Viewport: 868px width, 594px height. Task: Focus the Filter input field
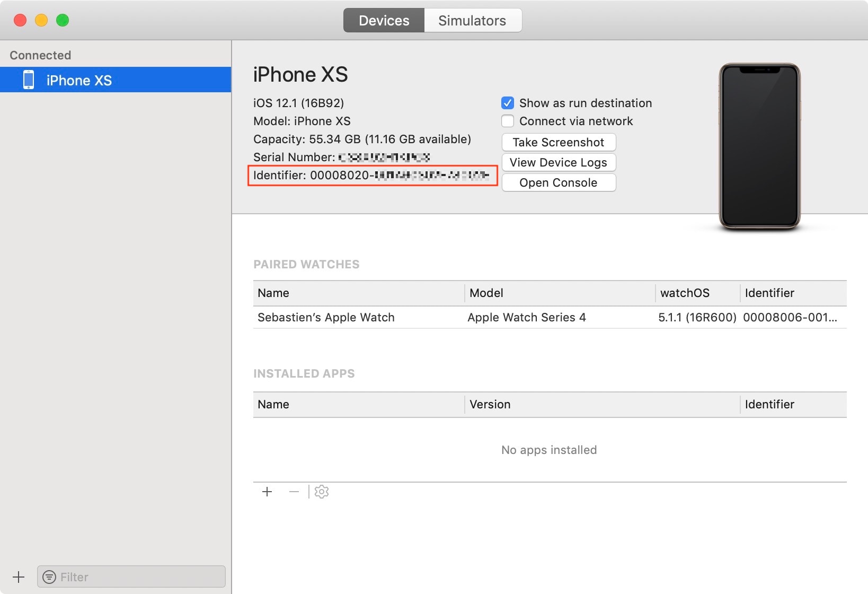(131, 576)
